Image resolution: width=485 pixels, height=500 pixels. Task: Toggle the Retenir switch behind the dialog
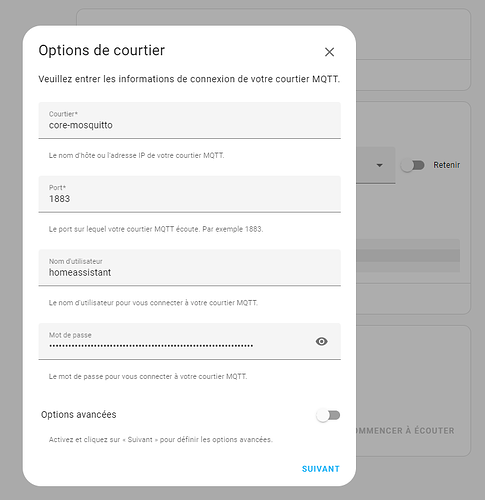413,165
